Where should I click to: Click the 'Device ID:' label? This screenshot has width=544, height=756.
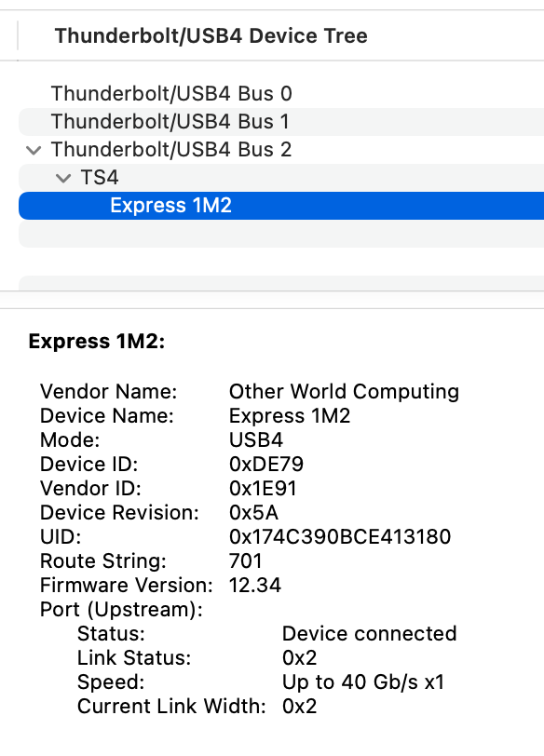click(88, 464)
